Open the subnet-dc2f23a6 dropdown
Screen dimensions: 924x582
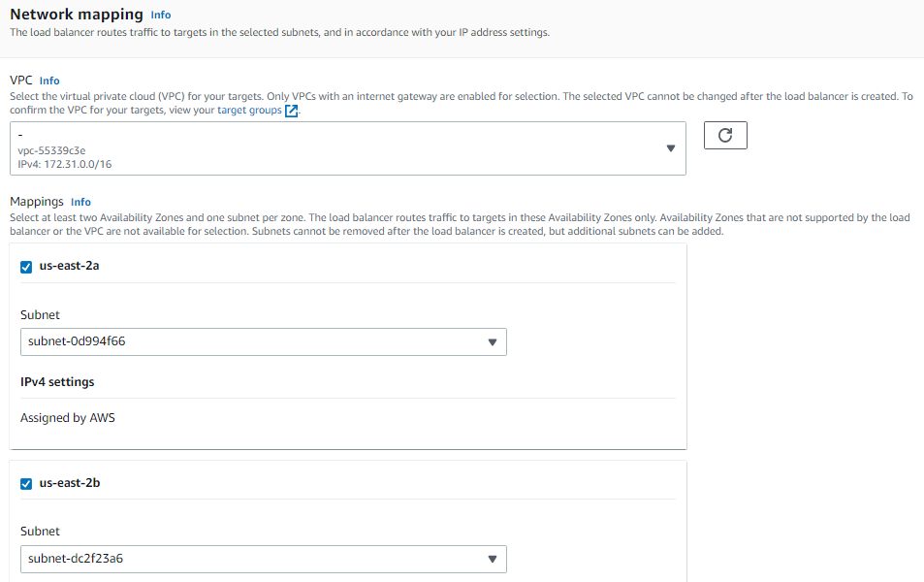point(264,559)
